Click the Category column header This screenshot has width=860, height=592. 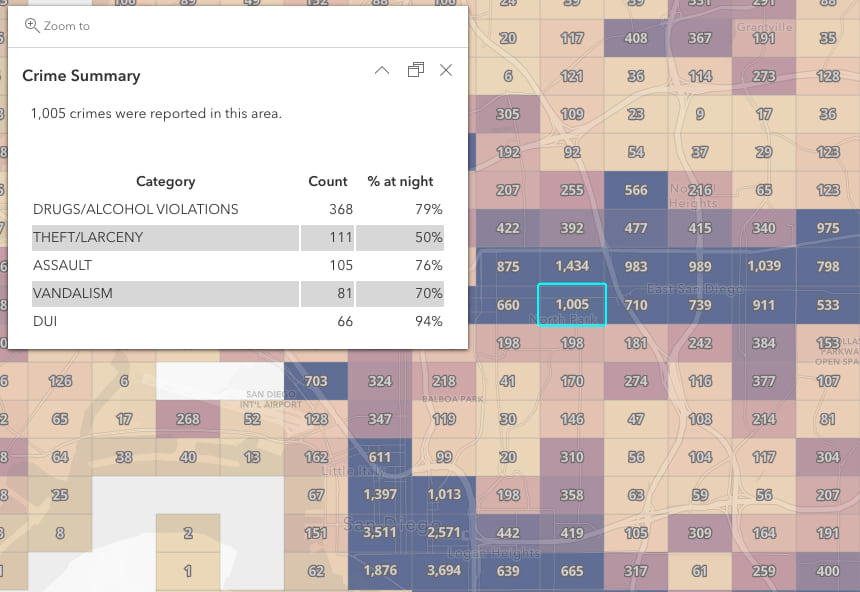[165, 181]
